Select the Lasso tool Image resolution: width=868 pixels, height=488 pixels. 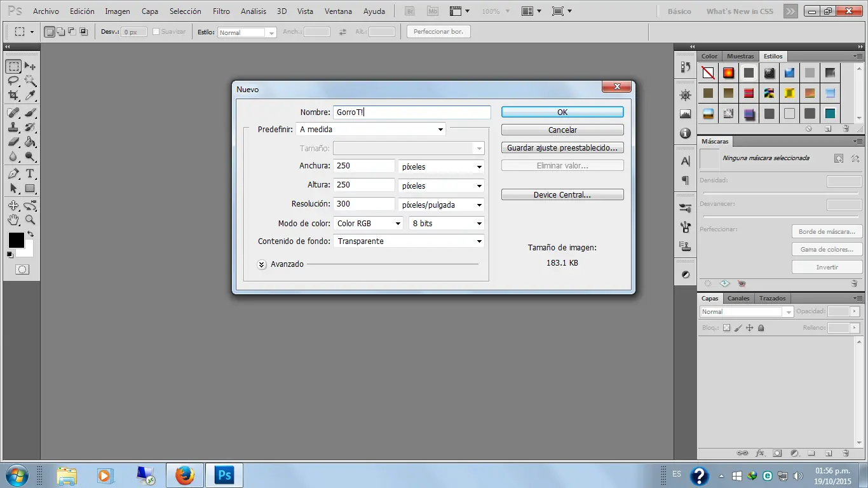pyautogui.click(x=13, y=81)
